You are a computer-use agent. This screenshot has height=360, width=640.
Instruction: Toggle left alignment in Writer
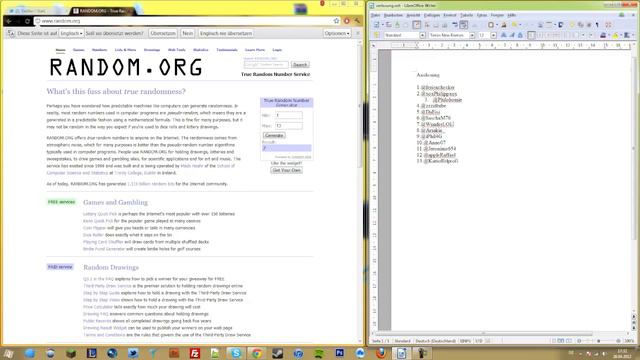click(x=531, y=35)
